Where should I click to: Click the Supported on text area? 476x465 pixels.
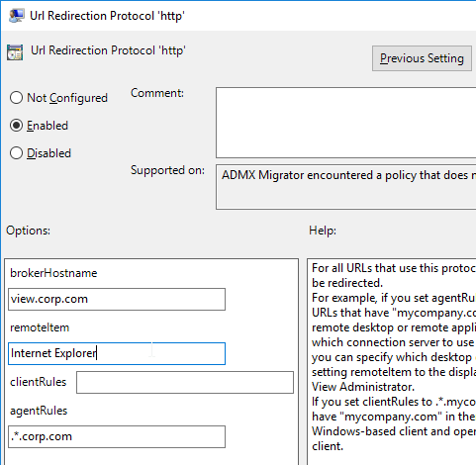345,187
